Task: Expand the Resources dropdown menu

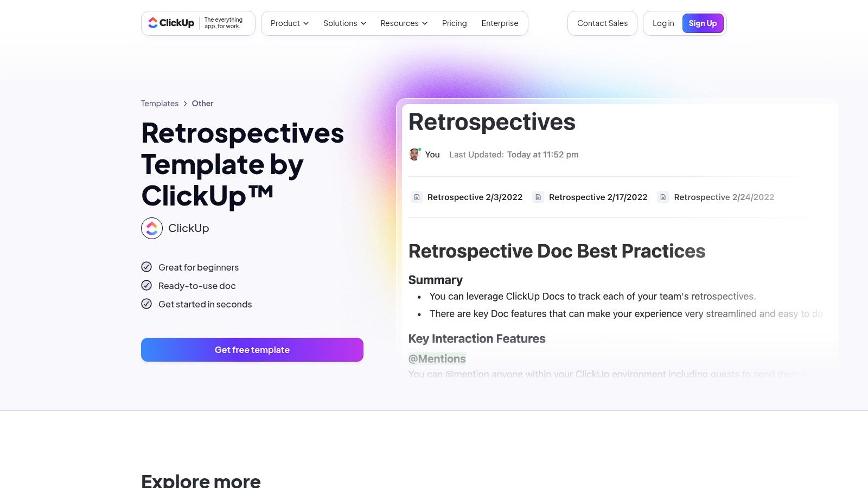Action: coord(404,23)
